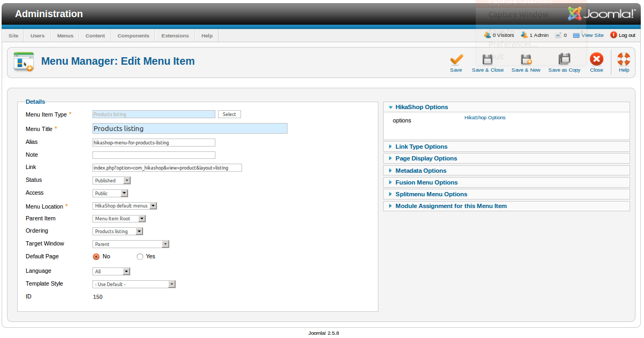The width and height of the screenshot is (644, 338).
Task: Set Default Page to Yes
Action: pos(140,257)
